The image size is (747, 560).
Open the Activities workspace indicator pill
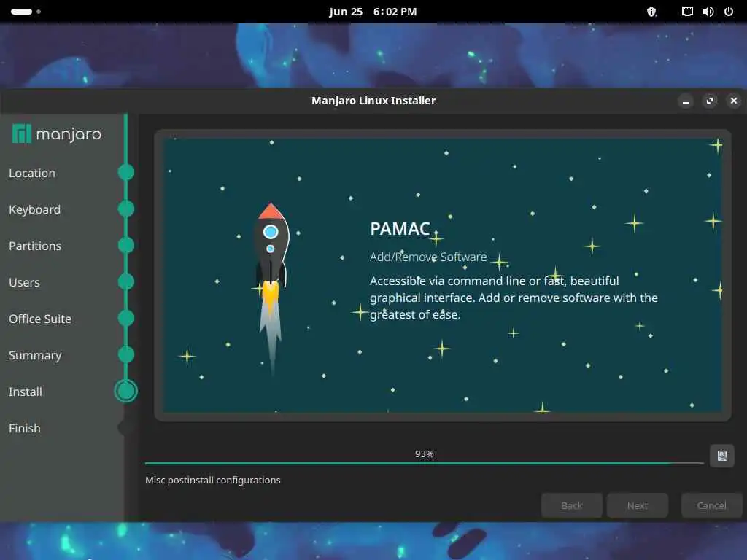(x=26, y=12)
